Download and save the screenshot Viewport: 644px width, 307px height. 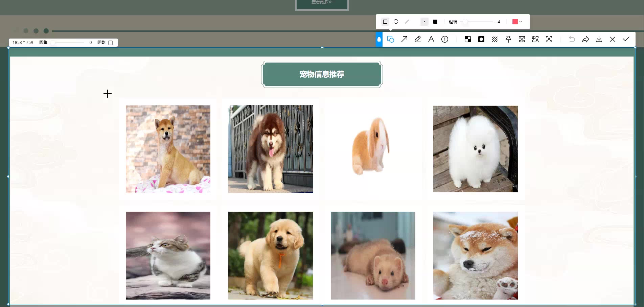[x=599, y=39]
